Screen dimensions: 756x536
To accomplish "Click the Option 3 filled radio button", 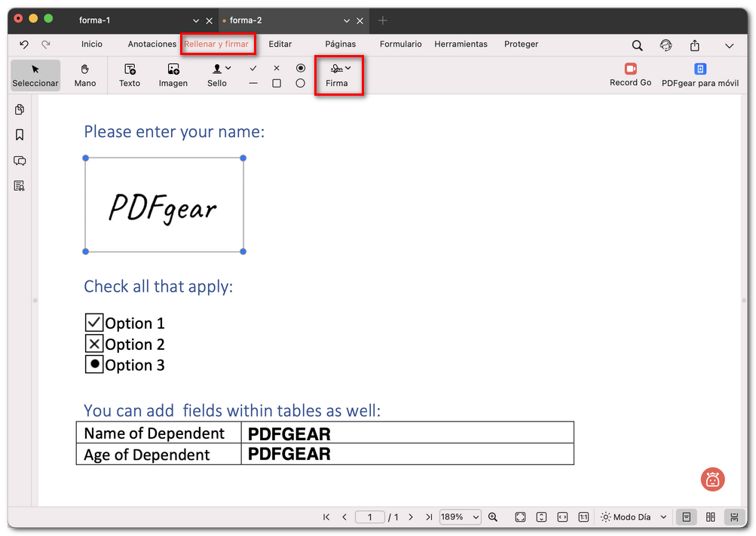I will (93, 364).
